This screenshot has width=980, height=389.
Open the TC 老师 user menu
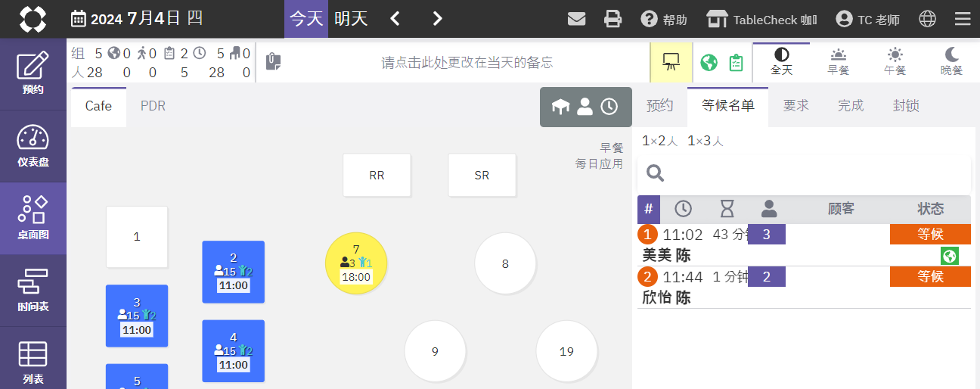pyautogui.click(x=868, y=20)
